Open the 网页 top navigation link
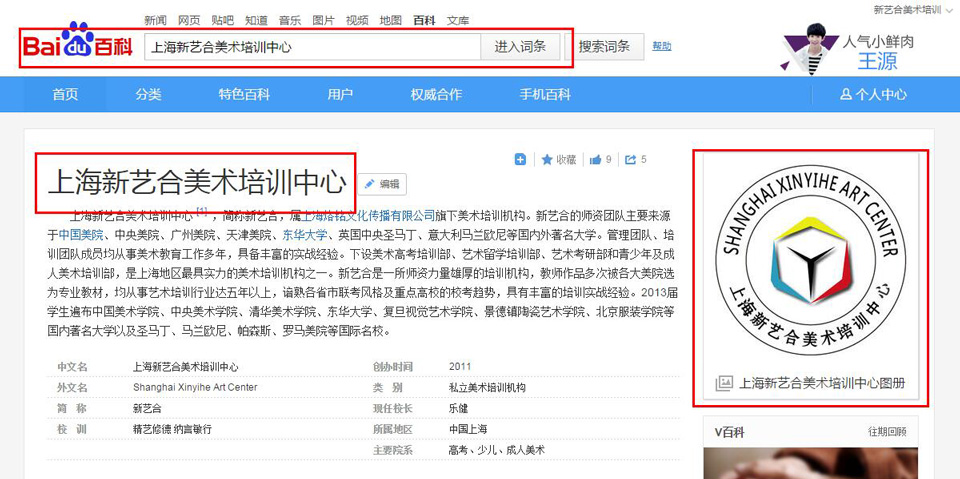The height and width of the screenshot is (479, 960). (x=189, y=20)
